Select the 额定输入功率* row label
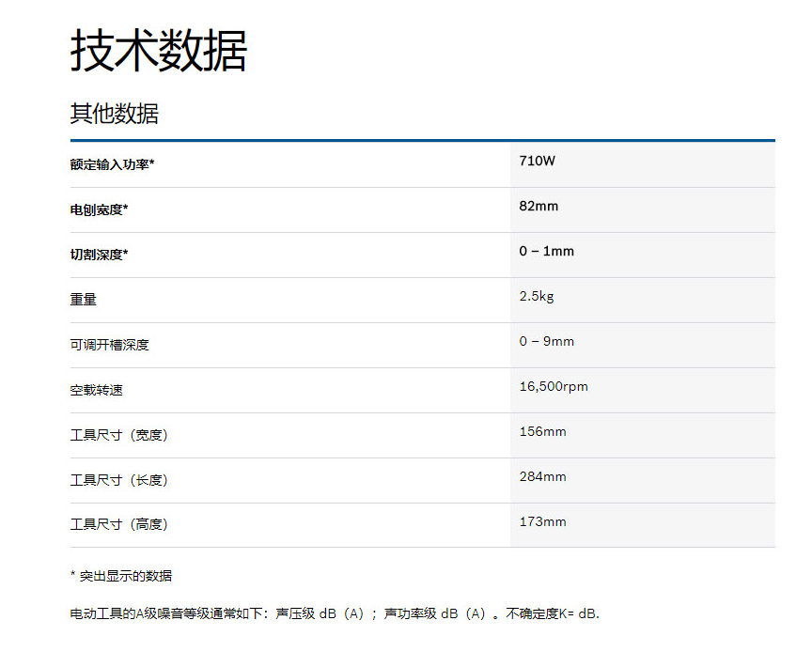 [112, 164]
